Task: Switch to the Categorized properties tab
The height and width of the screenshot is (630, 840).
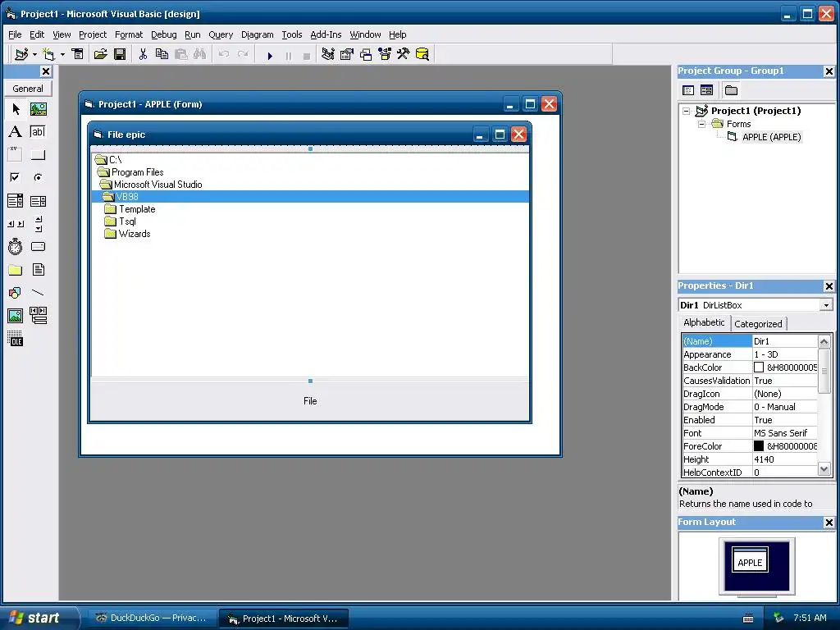Action: click(758, 324)
